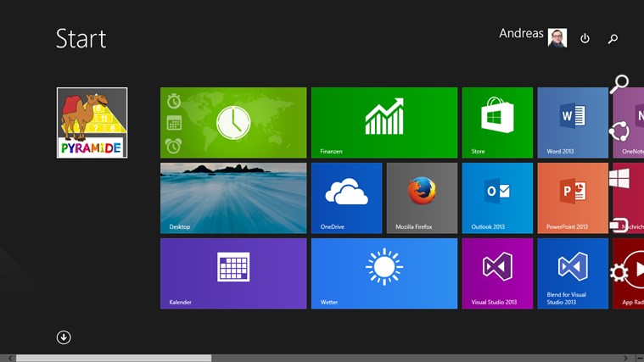
Task: Launch the Store tile
Action: click(x=497, y=123)
